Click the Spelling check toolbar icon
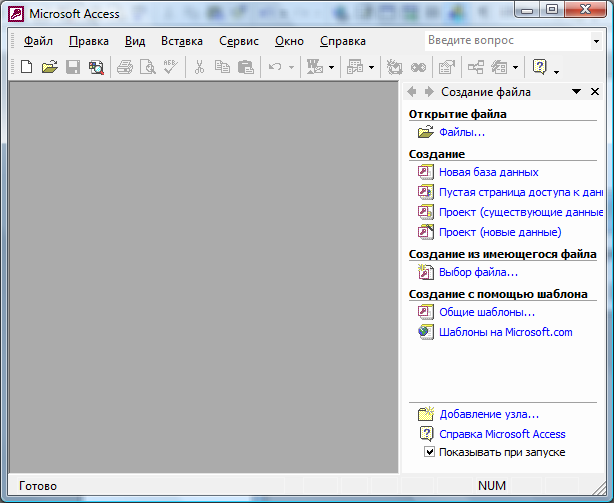Viewport: 614px width, 503px height. pyautogui.click(x=171, y=67)
